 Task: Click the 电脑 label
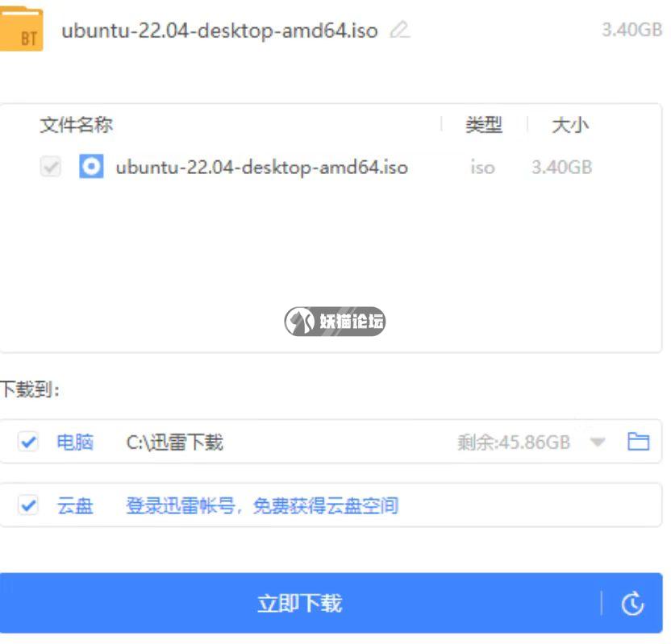(x=75, y=442)
